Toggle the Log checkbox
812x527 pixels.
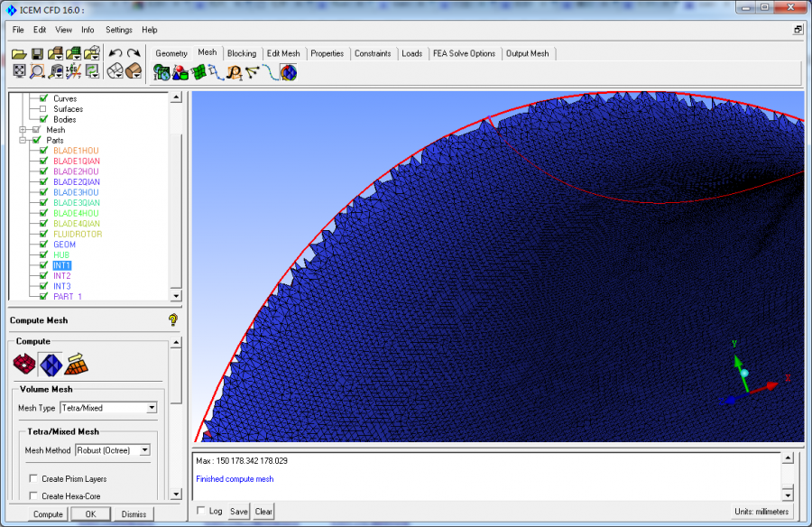201,511
